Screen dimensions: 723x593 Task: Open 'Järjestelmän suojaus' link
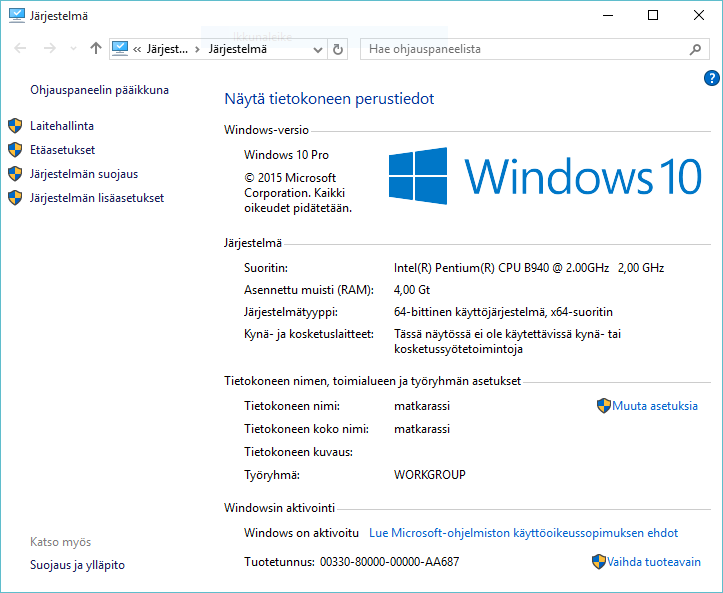coord(84,174)
